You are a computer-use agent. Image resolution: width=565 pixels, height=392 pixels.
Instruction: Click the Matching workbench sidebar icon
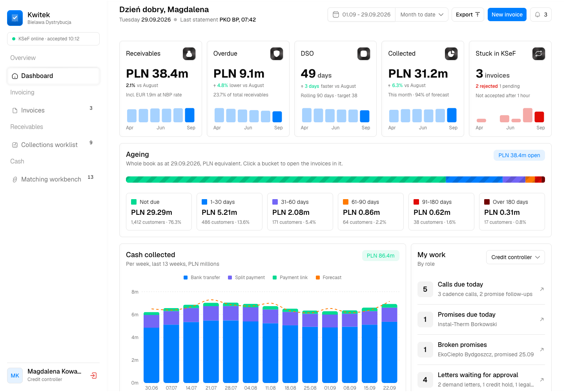15,180
